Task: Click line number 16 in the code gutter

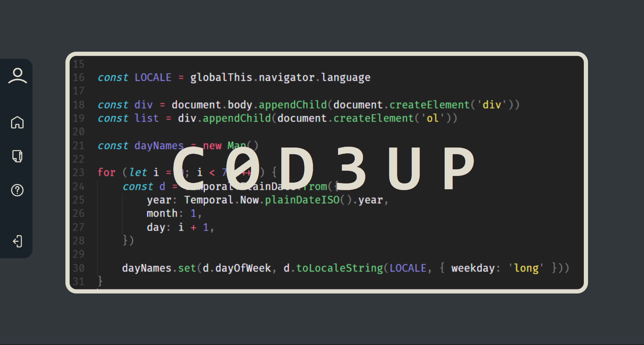Action: (x=79, y=77)
